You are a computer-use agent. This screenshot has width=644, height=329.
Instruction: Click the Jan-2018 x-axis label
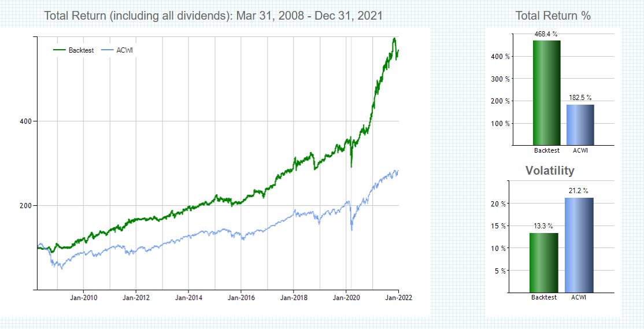tap(293, 298)
